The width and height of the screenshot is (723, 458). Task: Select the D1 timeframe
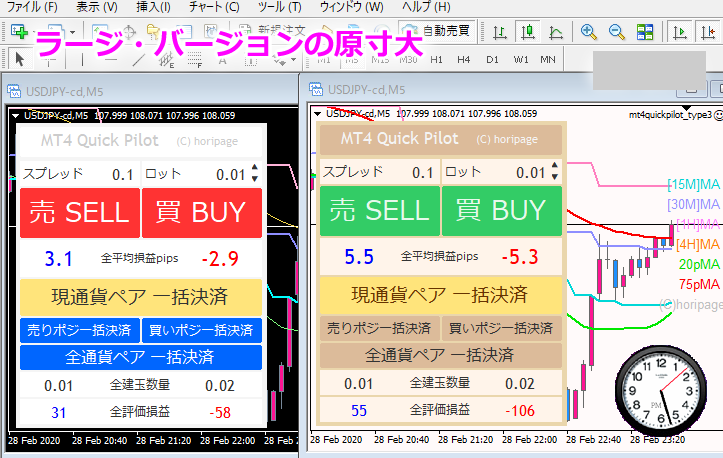pyautogui.click(x=492, y=59)
